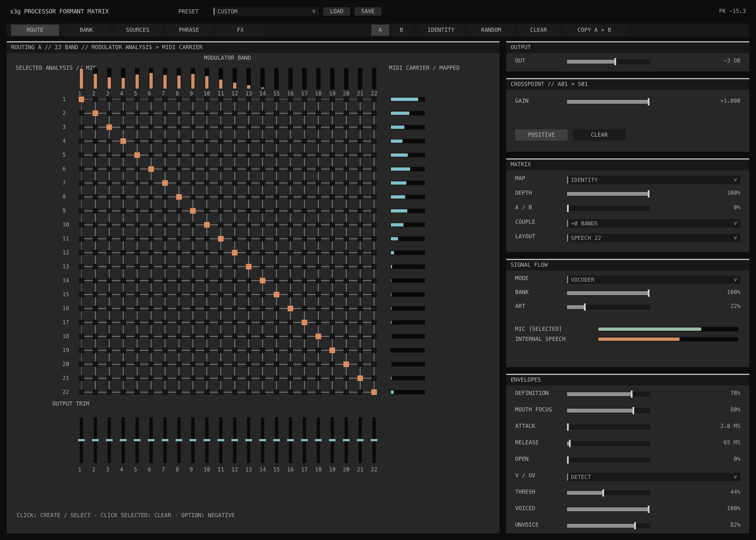Adjust the BANK slider in Signal Flow
Screen dimensions: 756x540
pyautogui.click(x=608, y=293)
